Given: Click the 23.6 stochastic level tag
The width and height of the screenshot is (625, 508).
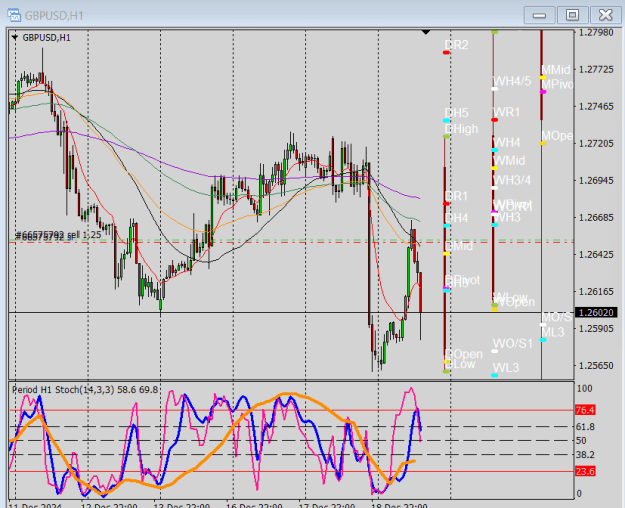Looking at the screenshot, I should (585, 472).
